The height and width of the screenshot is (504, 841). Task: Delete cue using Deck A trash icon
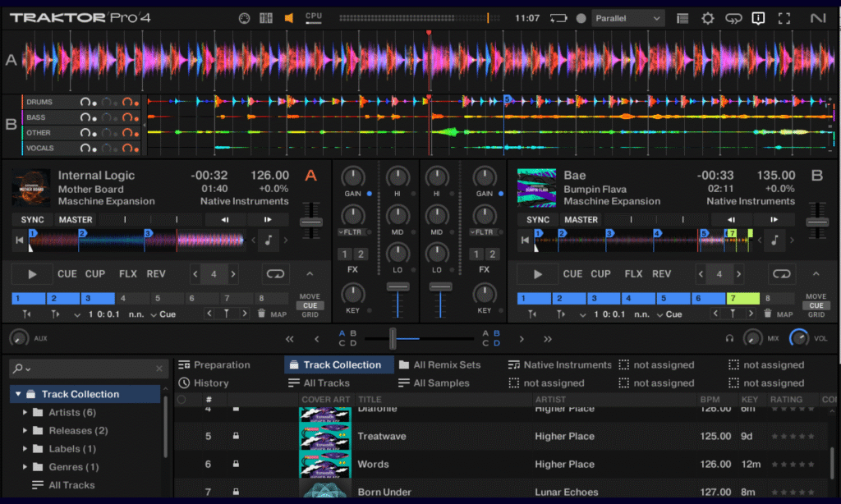pos(261,314)
